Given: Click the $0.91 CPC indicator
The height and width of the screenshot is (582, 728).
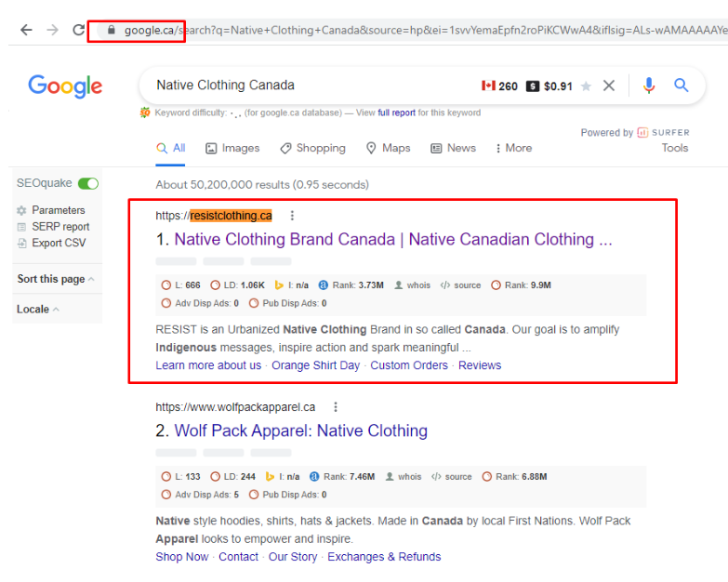Looking at the screenshot, I should tap(549, 86).
